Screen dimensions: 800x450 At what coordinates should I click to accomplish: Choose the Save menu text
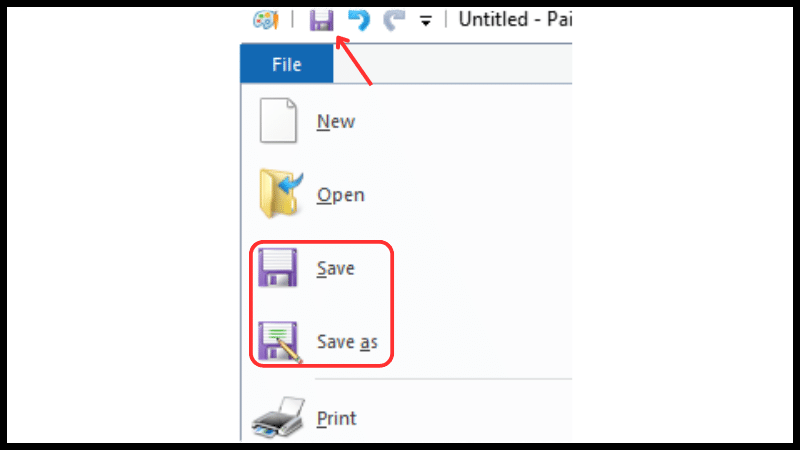pos(336,268)
